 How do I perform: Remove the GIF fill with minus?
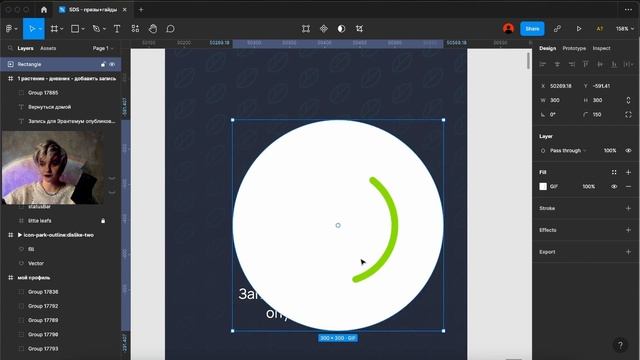click(628, 187)
